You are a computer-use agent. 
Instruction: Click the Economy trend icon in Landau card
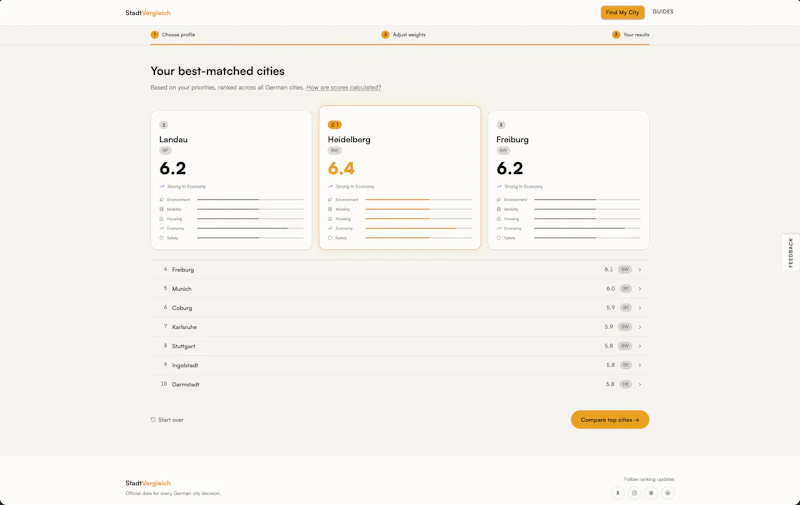point(162,228)
